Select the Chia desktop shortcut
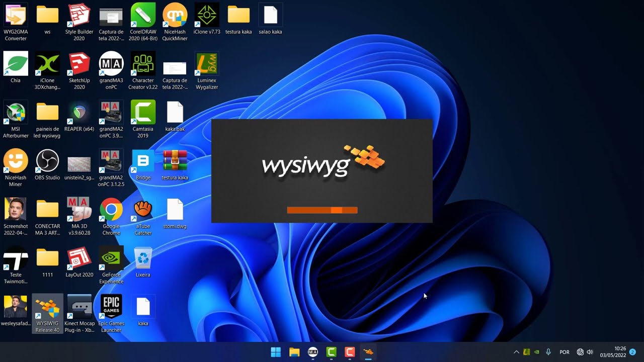This screenshot has height=362, width=644. tap(16, 68)
